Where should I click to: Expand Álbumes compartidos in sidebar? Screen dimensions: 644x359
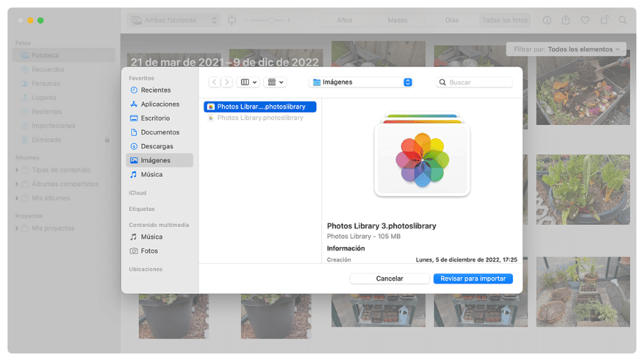(17, 184)
